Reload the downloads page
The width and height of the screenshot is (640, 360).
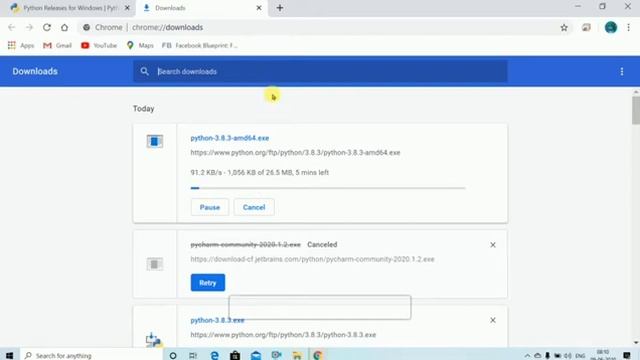click(47, 27)
